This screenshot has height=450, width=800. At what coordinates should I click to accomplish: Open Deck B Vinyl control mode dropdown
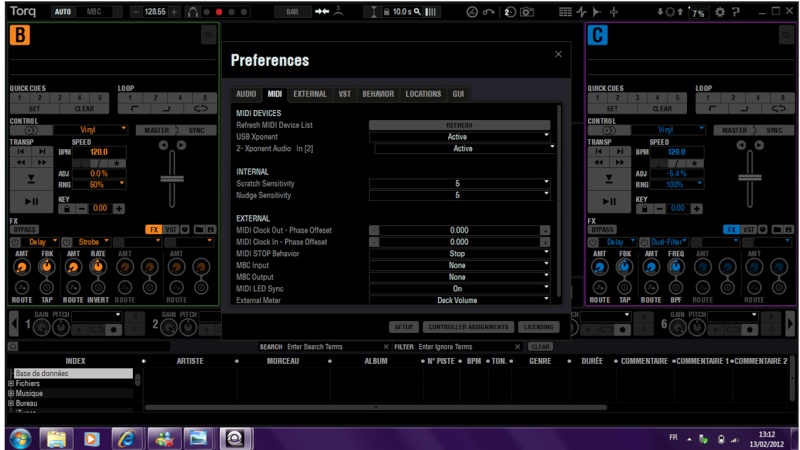[90, 130]
